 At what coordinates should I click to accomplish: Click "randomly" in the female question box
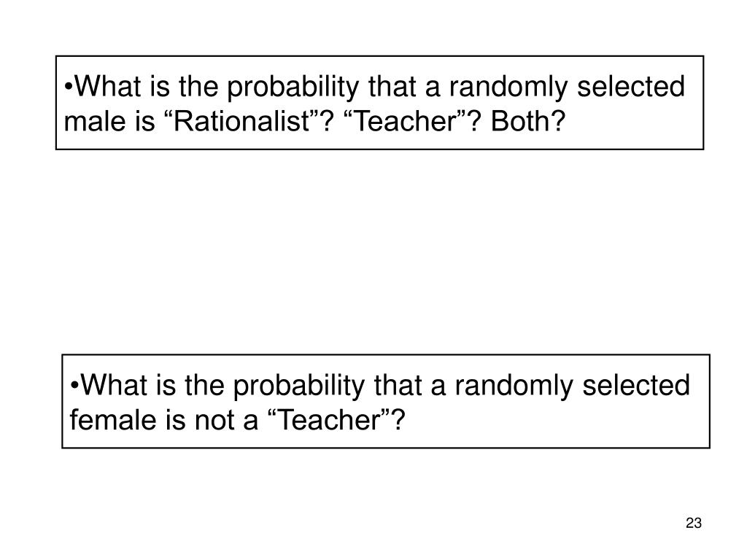(x=514, y=386)
